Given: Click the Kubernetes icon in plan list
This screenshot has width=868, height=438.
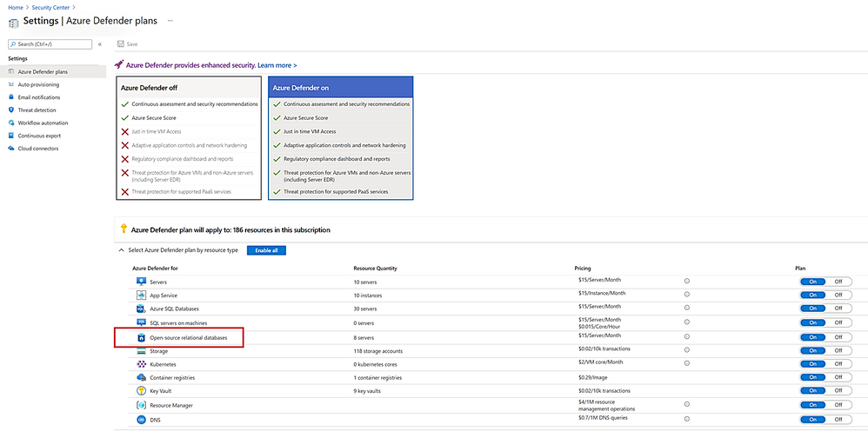Looking at the screenshot, I should coord(141,363).
